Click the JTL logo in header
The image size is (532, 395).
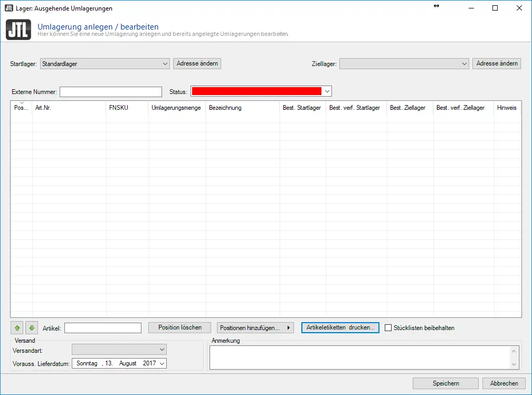tap(18, 30)
